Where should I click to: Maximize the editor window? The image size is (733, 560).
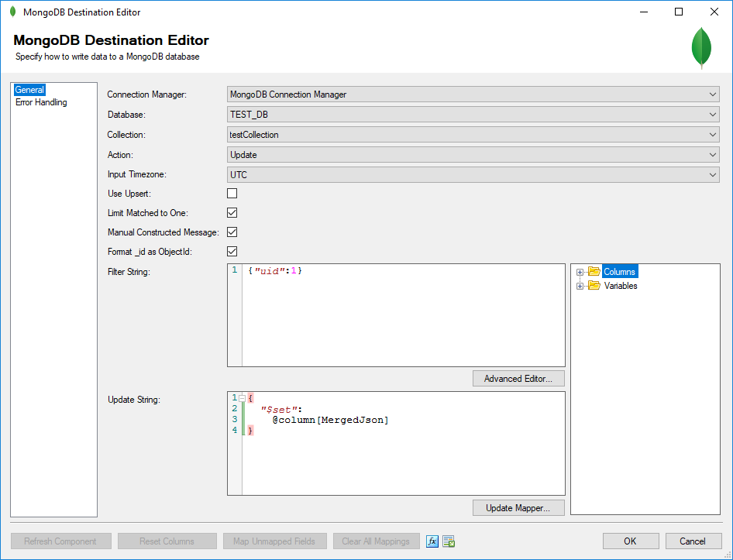click(679, 12)
